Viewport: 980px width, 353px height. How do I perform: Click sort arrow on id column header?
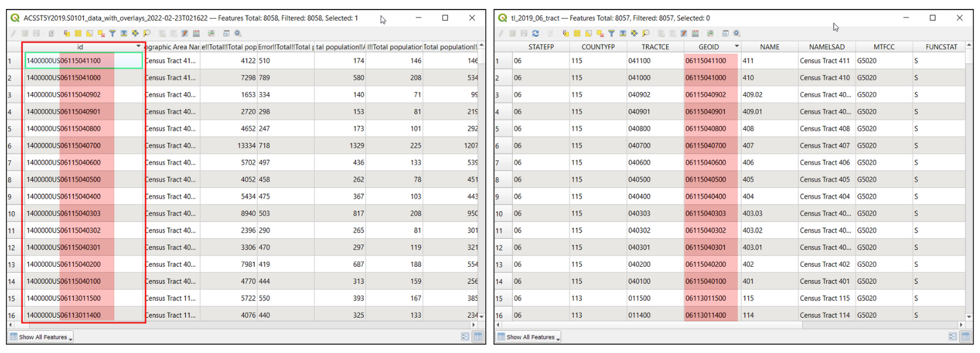(138, 46)
